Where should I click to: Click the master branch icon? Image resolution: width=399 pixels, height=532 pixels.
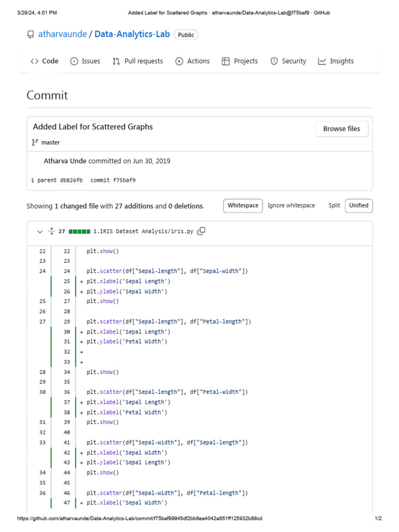pyautogui.click(x=35, y=142)
